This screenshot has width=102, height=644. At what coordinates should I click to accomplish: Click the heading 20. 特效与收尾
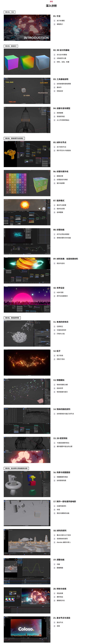click(60, 589)
